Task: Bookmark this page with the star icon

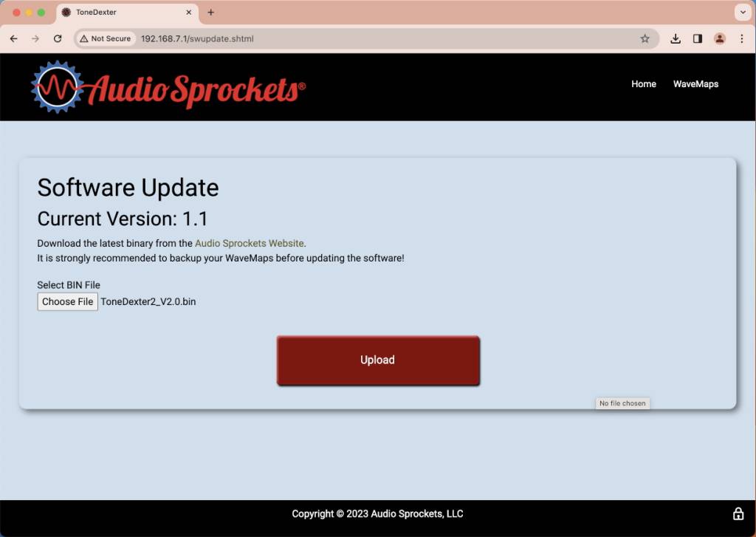Action: point(645,38)
